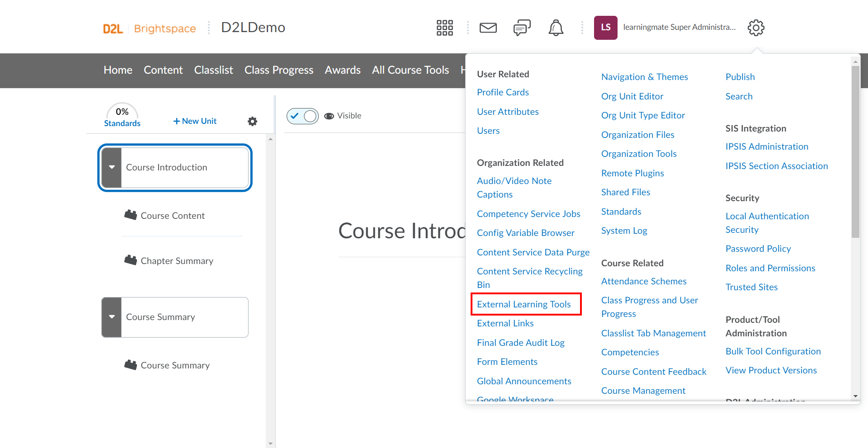Open Org Unit Type Editor
Image resolution: width=868 pixels, height=448 pixels.
pyautogui.click(x=643, y=115)
